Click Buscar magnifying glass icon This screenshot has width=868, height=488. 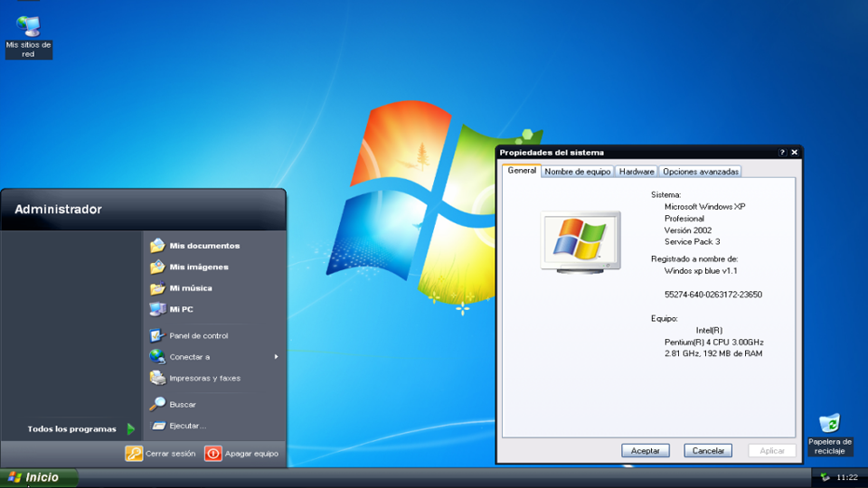pos(157,404)
